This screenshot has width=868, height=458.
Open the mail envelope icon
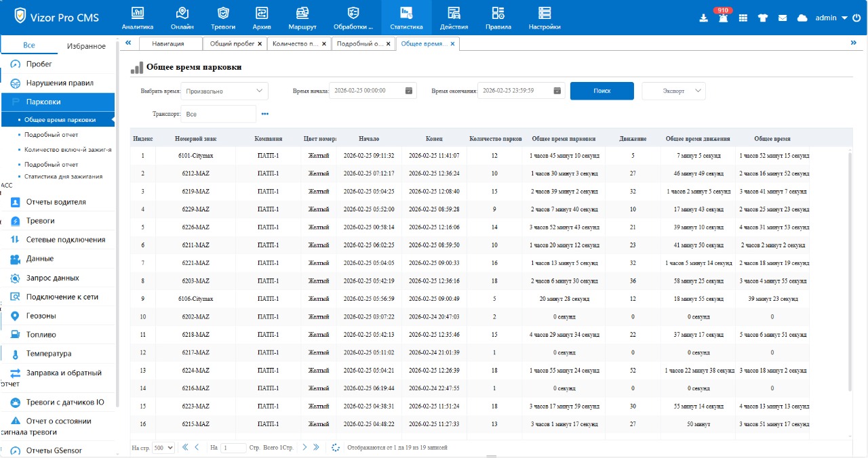coord(783,18)
